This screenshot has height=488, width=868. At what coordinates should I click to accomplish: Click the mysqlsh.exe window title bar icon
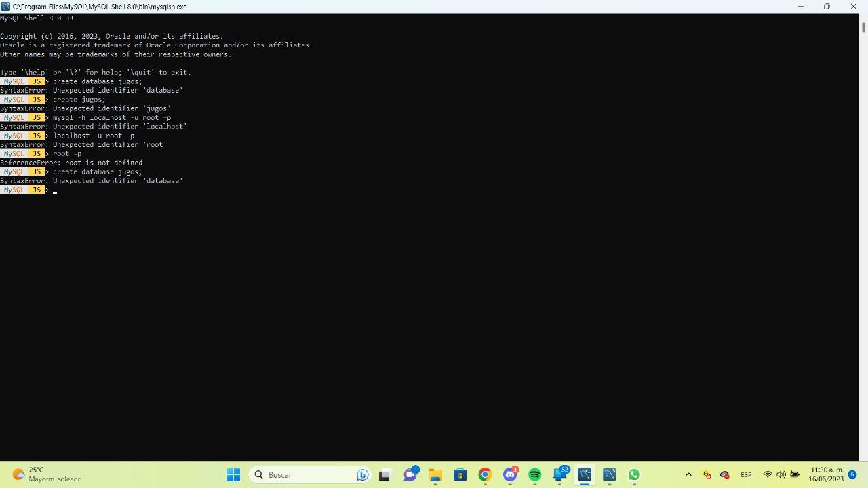point(5,6)
